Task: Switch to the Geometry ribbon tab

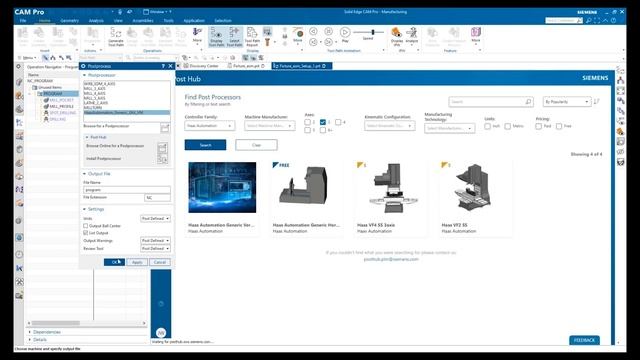Action: [x=69, y=20]
